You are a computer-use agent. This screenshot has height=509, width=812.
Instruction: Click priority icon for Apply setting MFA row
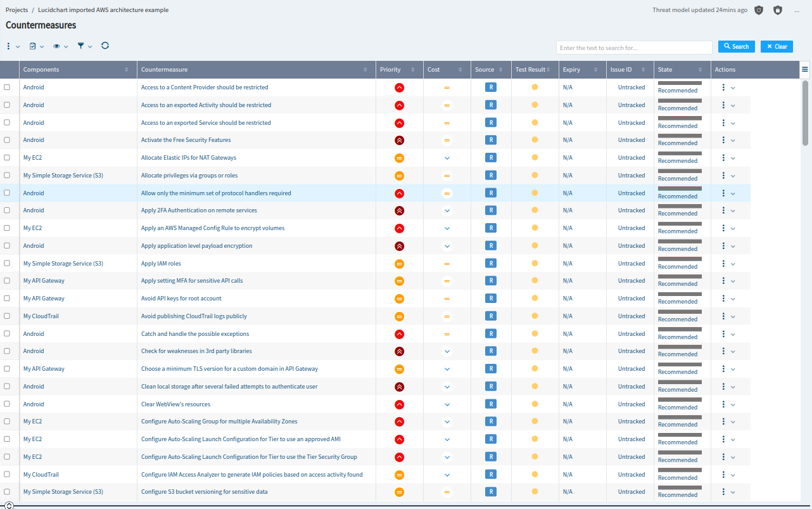point(400,281)
